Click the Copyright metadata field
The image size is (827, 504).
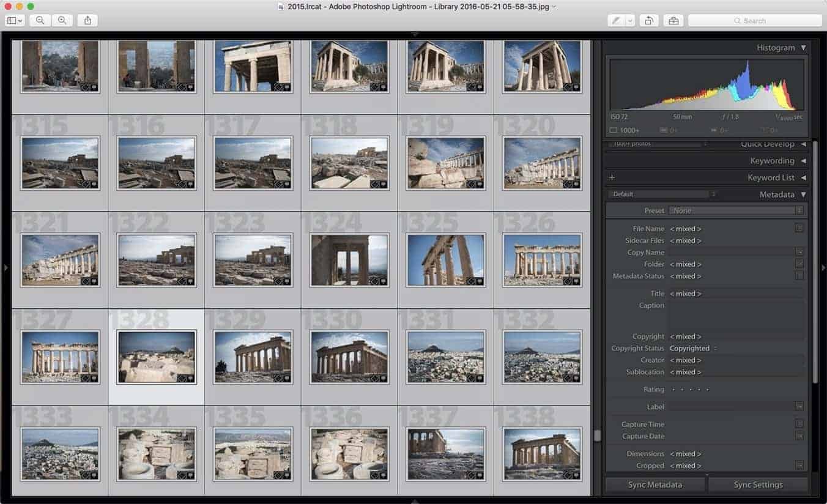[x=736, y=336]
